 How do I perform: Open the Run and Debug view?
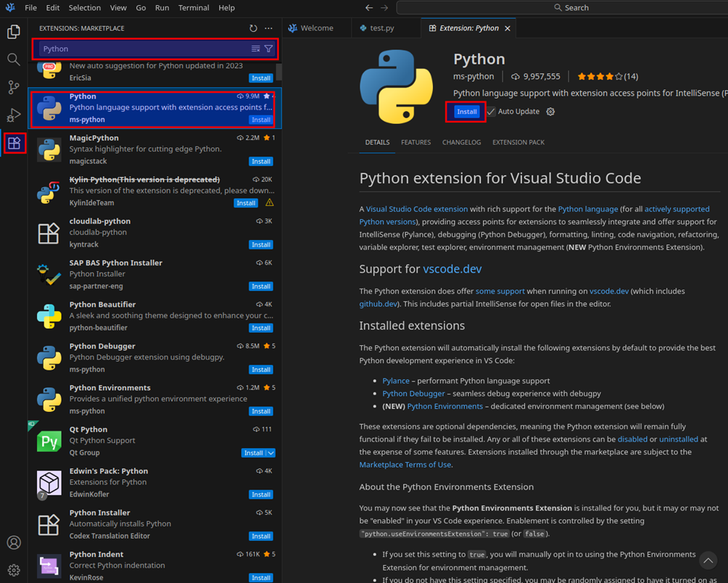click(x=13, y=115)
